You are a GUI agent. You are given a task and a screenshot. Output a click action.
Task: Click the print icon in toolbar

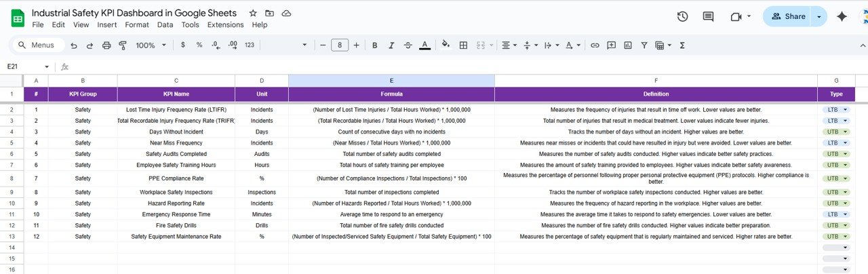[106, 45]
